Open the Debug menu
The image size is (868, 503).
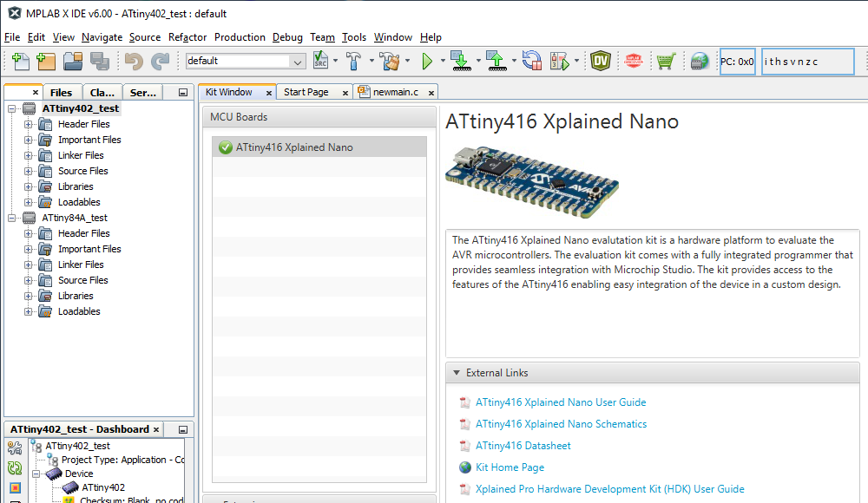click(x=287, y=37)
